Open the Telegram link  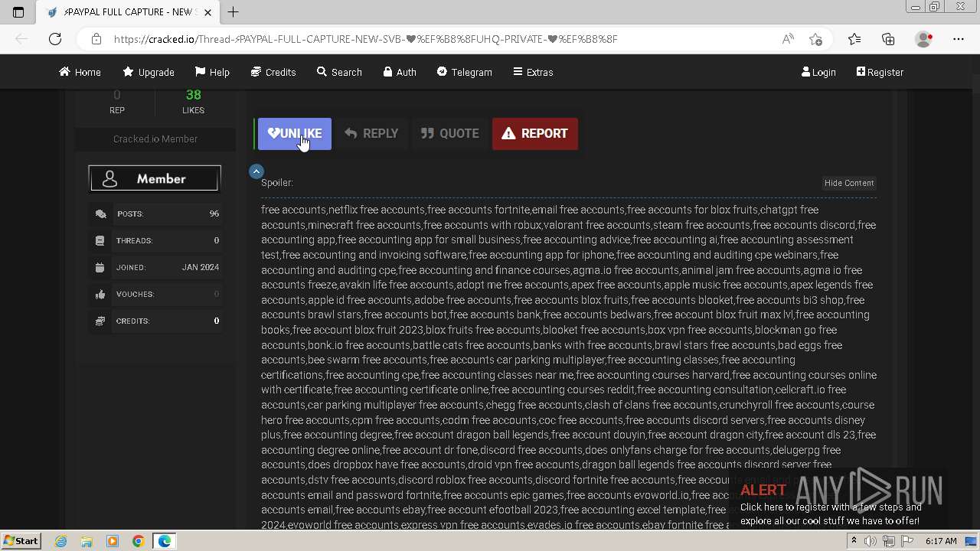(464, 72)
